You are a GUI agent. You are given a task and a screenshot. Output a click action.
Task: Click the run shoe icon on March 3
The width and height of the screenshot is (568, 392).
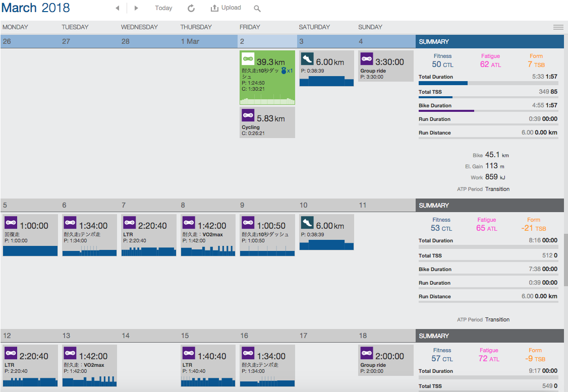307,58
